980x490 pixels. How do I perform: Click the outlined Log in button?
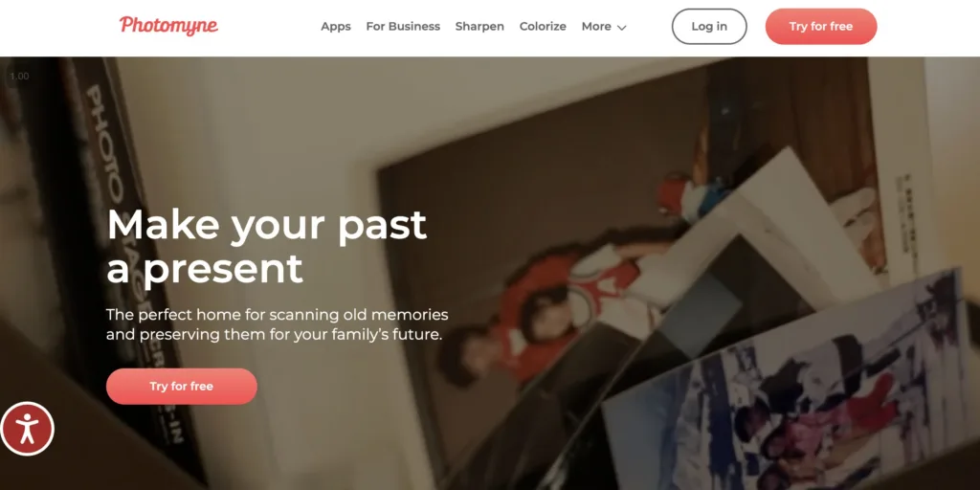709,26
